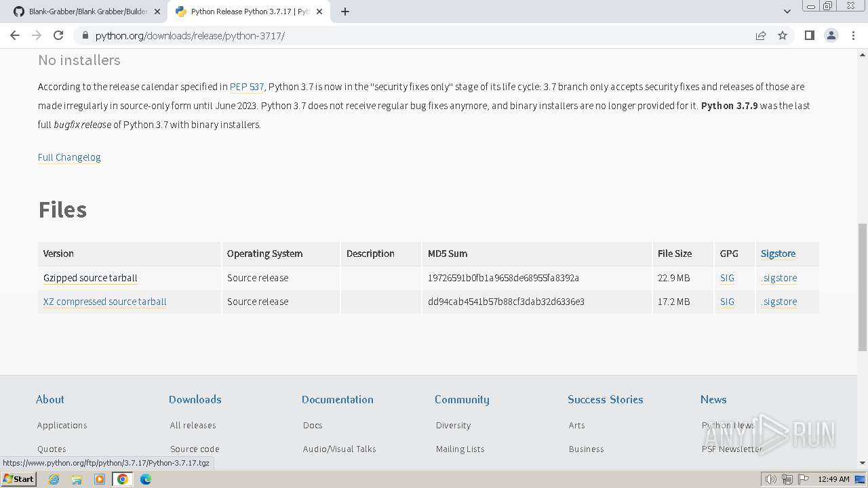Screen dimensions: 868x488
Task: Open SIG link for XZ tarball
Action: (x=727, y=302)
